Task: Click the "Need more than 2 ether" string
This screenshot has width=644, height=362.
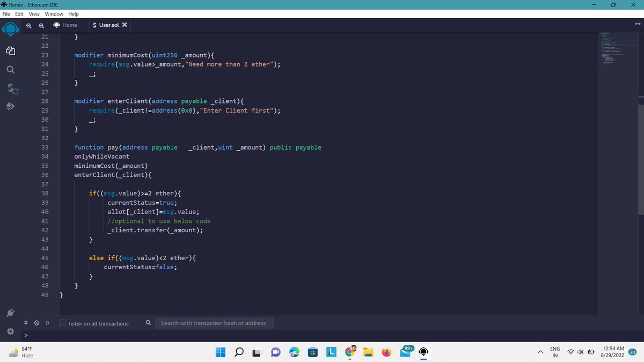Action: click(230, 64)
